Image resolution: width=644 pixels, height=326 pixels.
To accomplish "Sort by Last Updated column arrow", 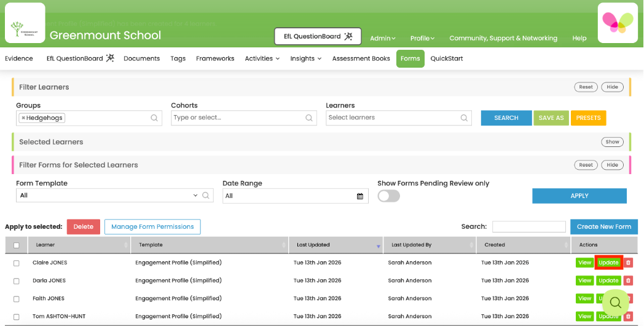I will coord(379,246).
